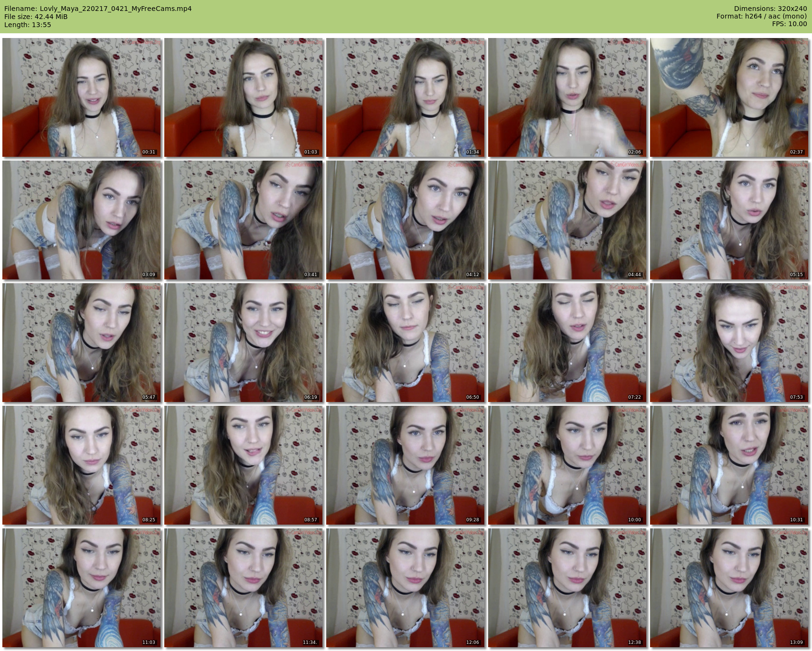812x651 pixels.
Task: Click the filename text Lovly_Maya_220217_0421_MyFreeCams.mp4
Action: click(116, 9)
